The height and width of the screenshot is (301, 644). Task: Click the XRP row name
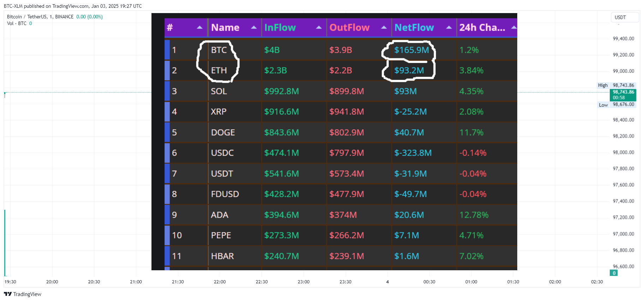pos(219,112)
